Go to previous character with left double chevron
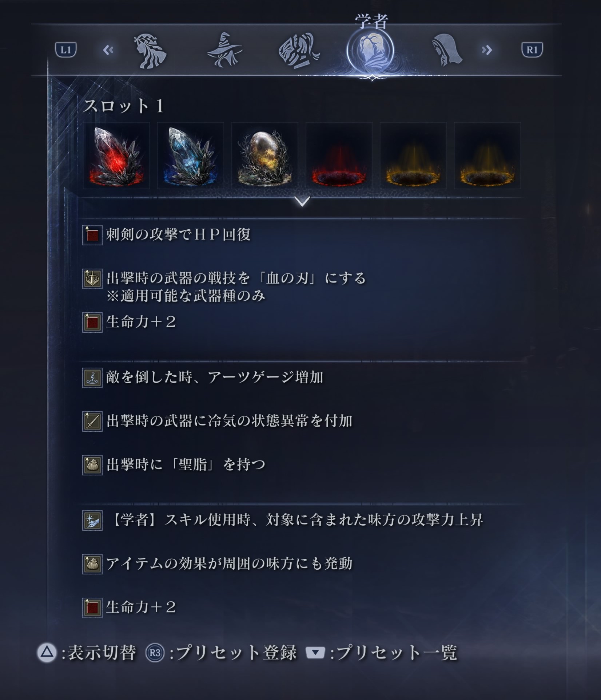This screenshot has width=601, height=700. coord(108,50)
